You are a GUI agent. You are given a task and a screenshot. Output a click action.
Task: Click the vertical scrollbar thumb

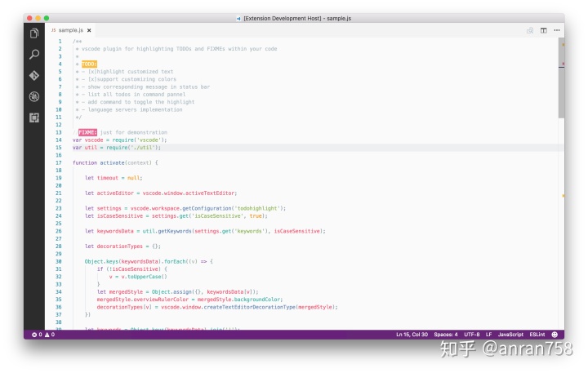(x=561, y=78)
